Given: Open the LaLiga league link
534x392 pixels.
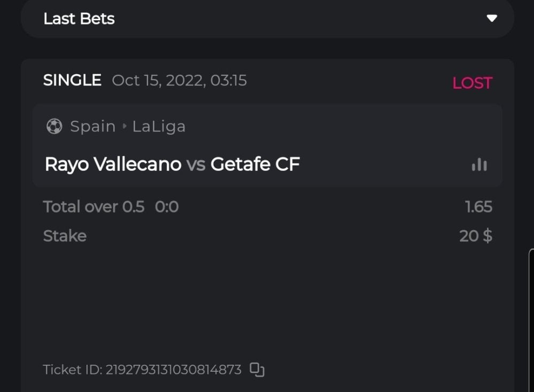Looking at the screenshot, I should point(159,127).
